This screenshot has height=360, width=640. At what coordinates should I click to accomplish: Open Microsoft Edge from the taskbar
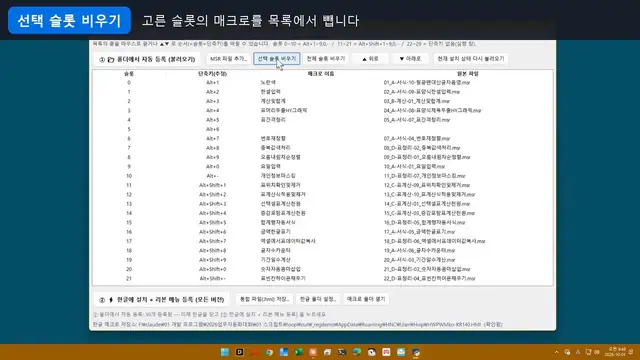tap(357, 352)
